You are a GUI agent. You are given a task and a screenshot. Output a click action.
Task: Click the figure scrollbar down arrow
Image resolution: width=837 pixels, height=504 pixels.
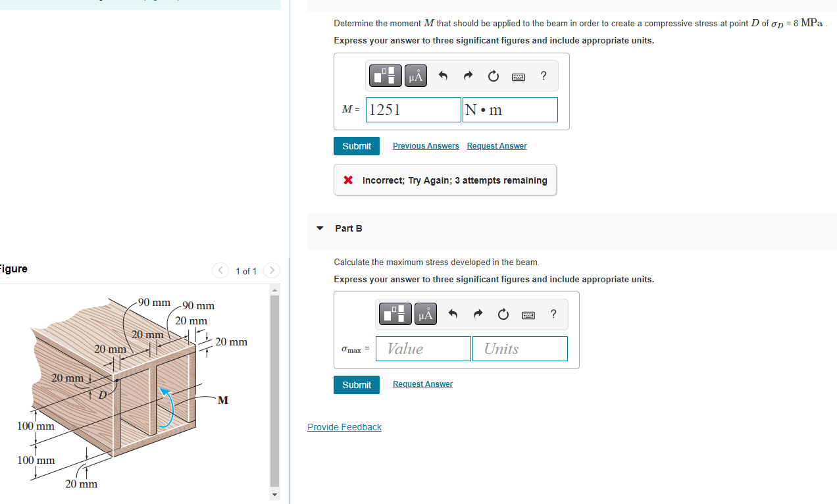pyautogui.click(x=275, y=494)
